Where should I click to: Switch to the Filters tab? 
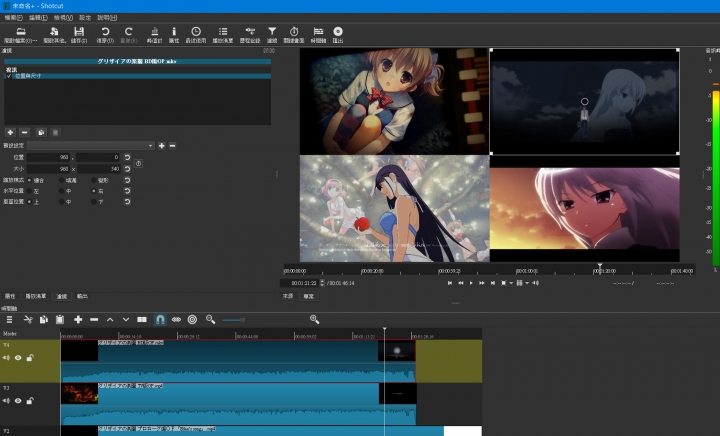click(62, 296)
